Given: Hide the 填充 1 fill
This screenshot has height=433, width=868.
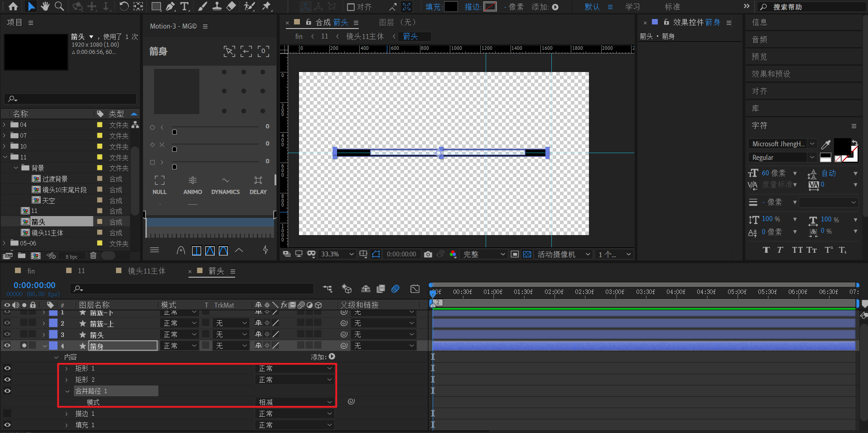Looking at the screenshot, I should click(x=7, y=425).
